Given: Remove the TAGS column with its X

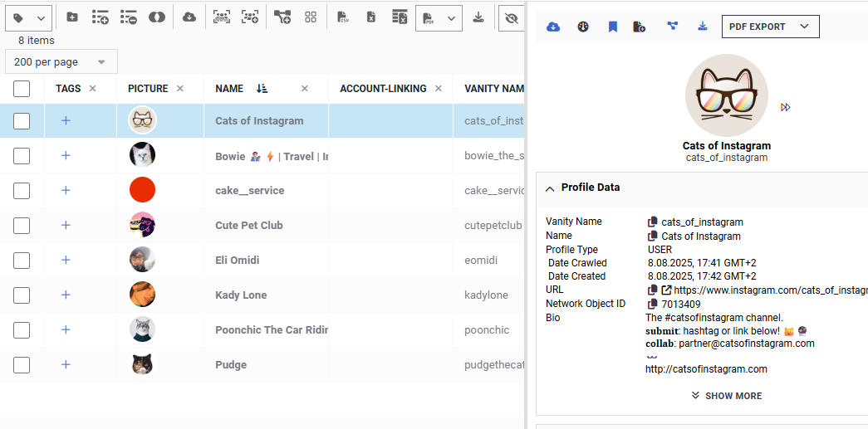Looking at the screenshot, I should (x=92, y=89).
